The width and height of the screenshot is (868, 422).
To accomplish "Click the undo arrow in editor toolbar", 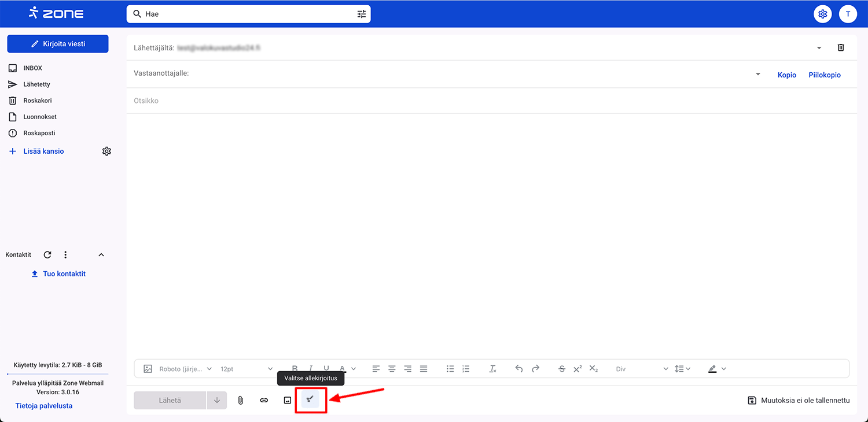I will [x=519, y=369].
